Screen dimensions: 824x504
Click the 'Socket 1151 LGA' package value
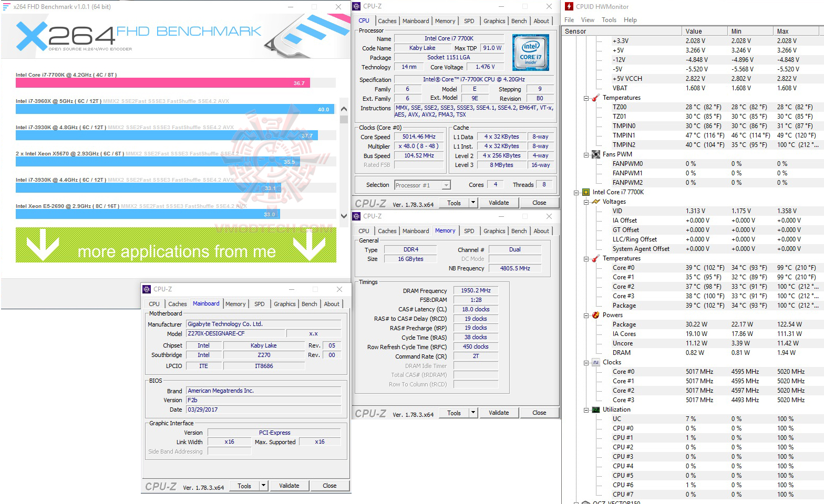(449, 57)
